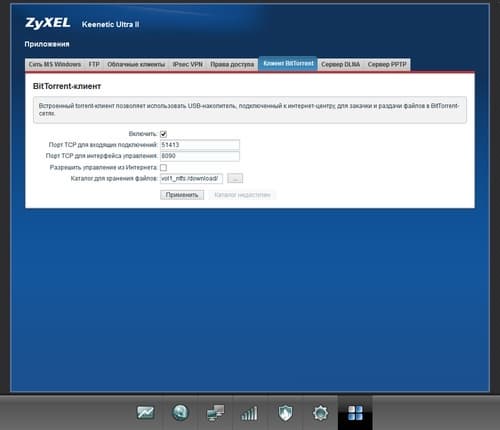500x430 pixels.
Task: Open the Internet globe icon
Action: (x=180, y=413)
